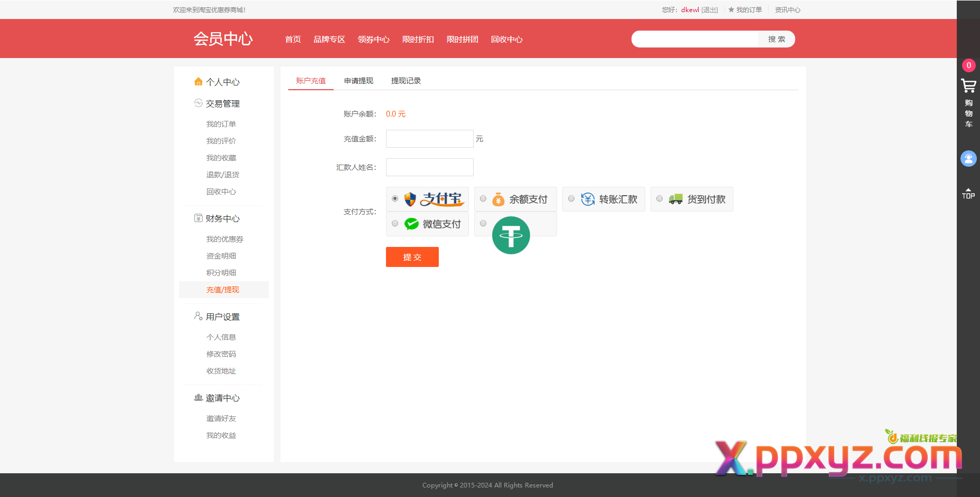This screenshot has width=980, height=497.
Task: Select the 货到付款 radio button
Action: (659, 198)
